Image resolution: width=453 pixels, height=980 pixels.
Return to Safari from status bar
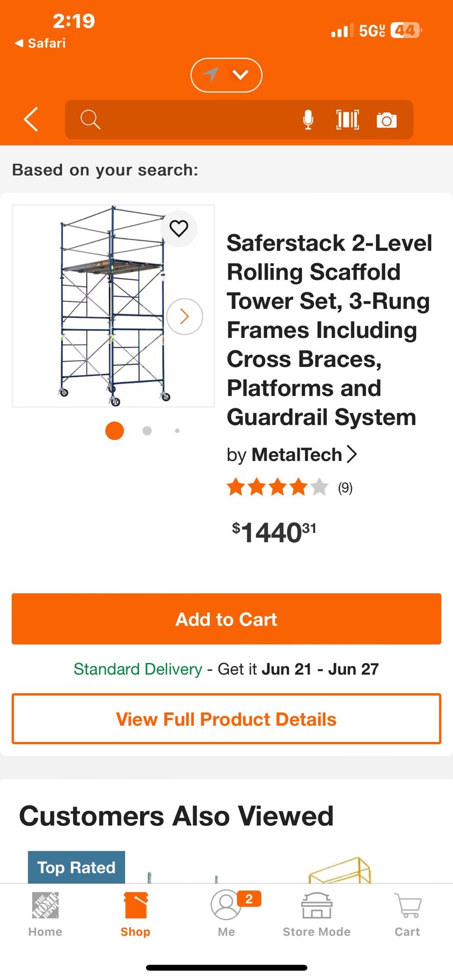(40, 43)
